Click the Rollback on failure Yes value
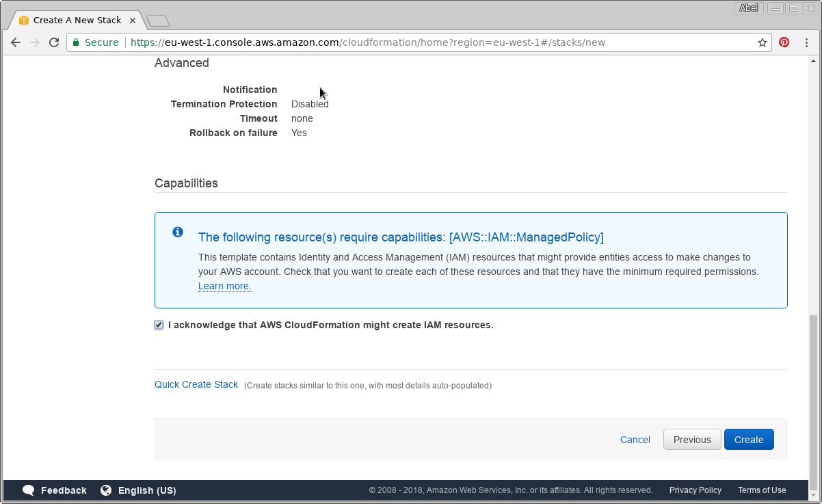The width and height of the screenshot is (822, 504). tap(299, 133)
